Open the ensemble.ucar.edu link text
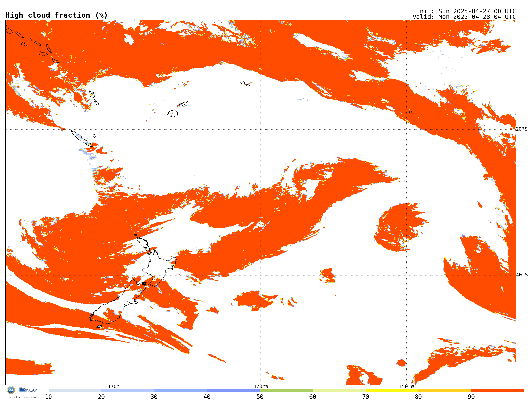Image resolution: width=532 pixels, height=400 pixels. point(22,397)
